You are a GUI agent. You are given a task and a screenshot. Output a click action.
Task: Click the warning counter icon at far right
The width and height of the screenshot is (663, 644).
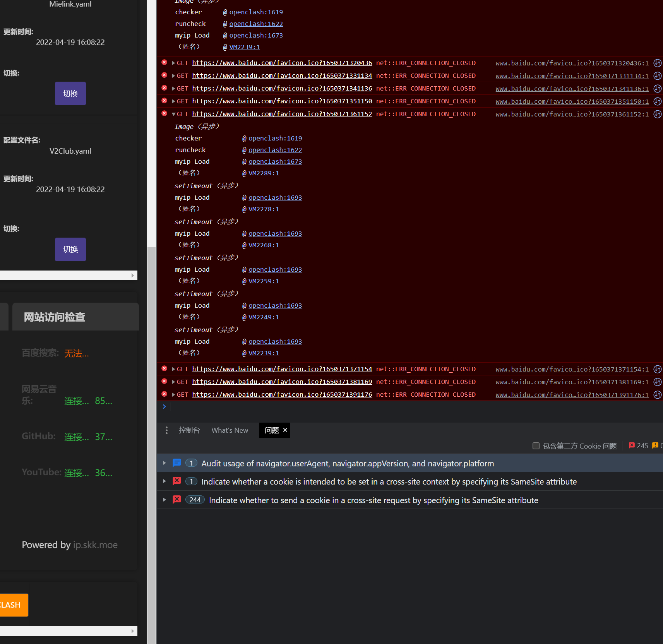[655, 445]
